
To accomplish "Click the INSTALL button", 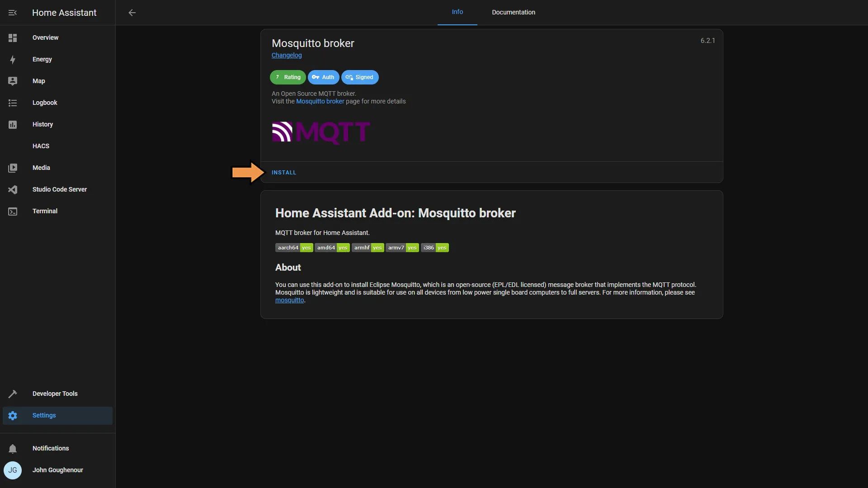I will click(284, 172).
